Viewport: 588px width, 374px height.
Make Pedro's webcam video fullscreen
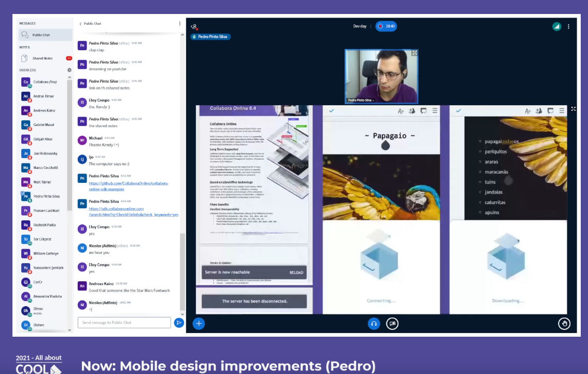tap(414, 53)
